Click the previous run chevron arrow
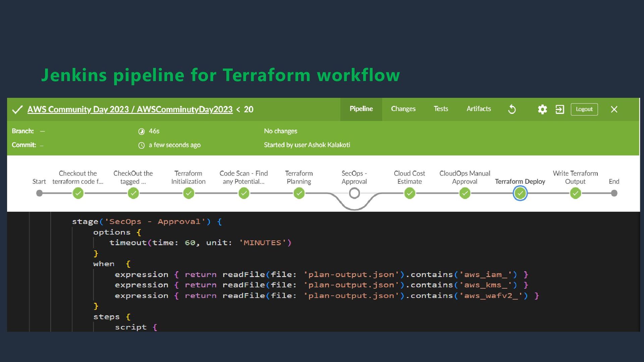644x362 pixels. point(238,109)
